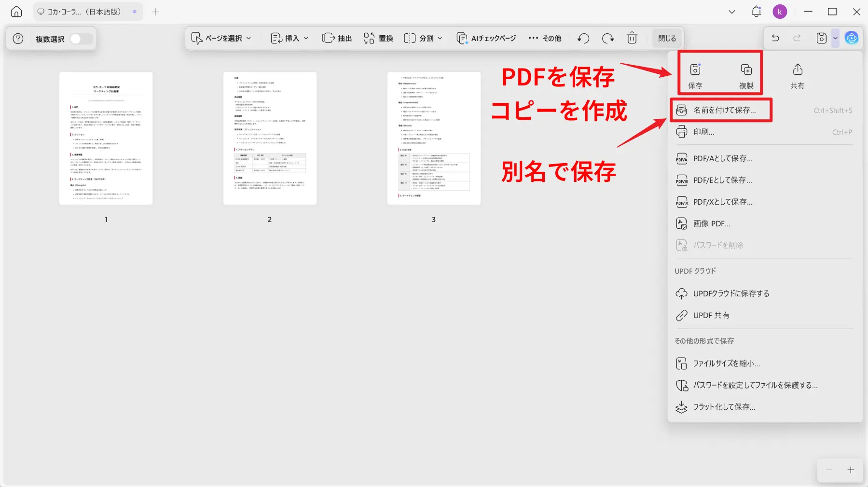The width and height of the screenshot is (868, 487).
Task: Zoom in thumbnails with plus button
Action: click(x=851, y=470)
